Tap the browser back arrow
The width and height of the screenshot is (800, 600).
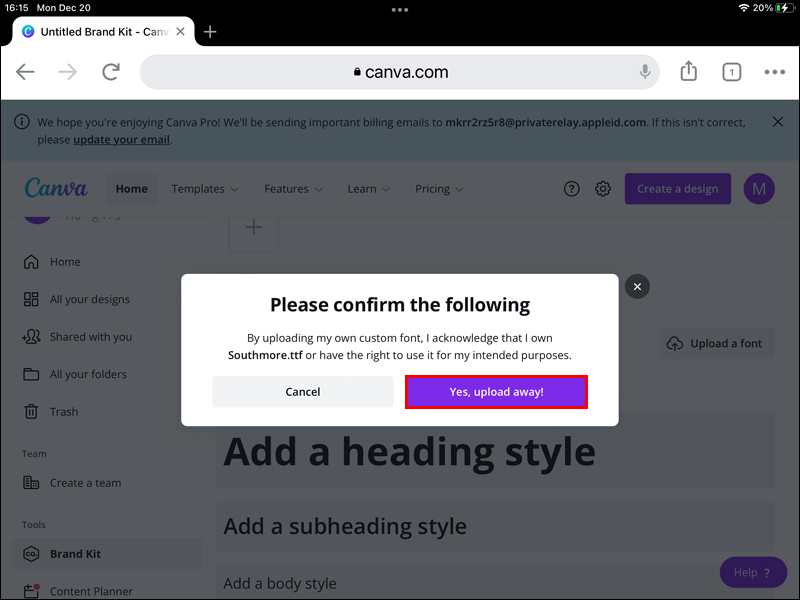(26, 72)
